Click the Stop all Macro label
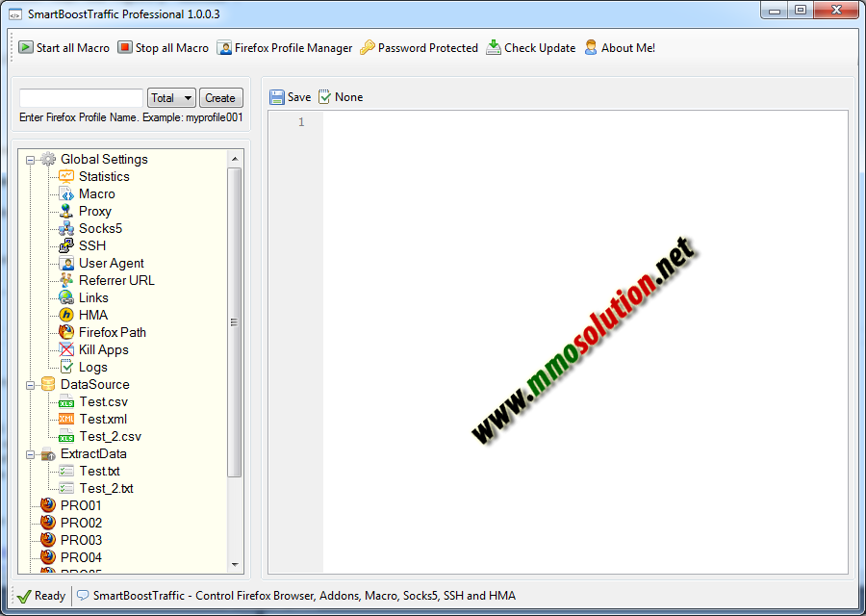866x616 pixels. point(172,48)
